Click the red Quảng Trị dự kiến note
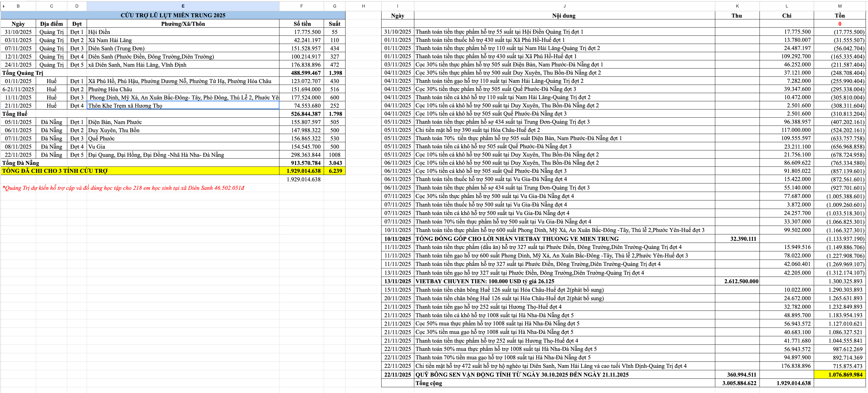The width and height of the screenshot is (868, 393). (123, 188)
